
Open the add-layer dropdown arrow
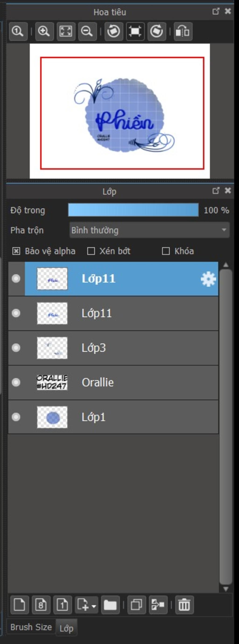pyautogui.click(x=94, y=606)
